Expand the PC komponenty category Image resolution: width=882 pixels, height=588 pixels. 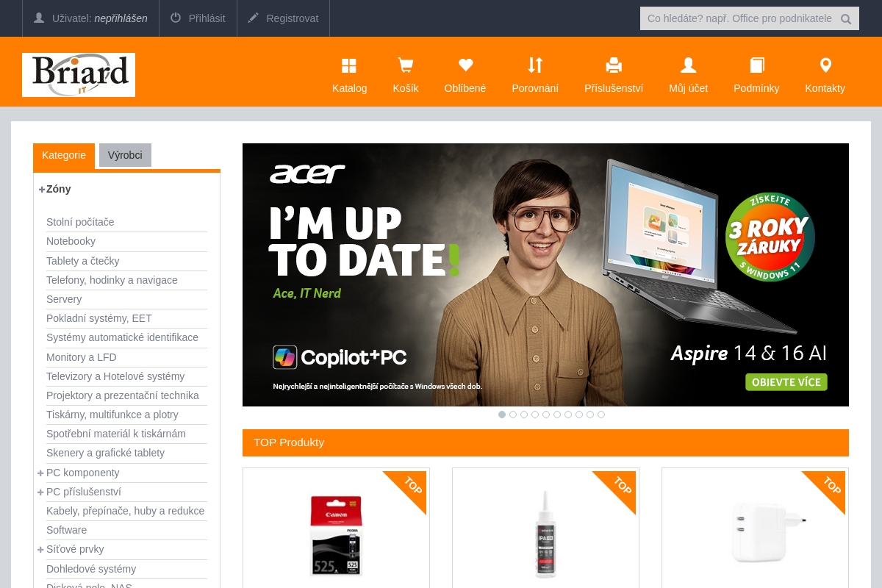pyautogui.click(x=40, y=473)
